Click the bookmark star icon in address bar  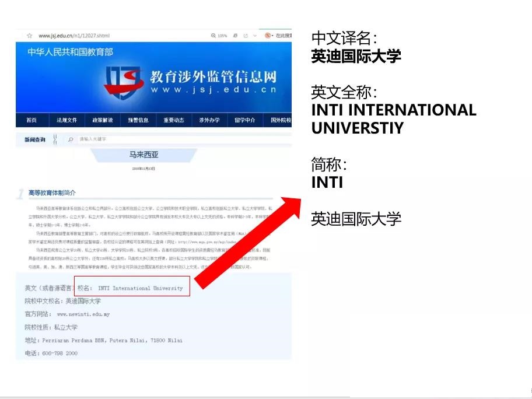tap(30, 36)
